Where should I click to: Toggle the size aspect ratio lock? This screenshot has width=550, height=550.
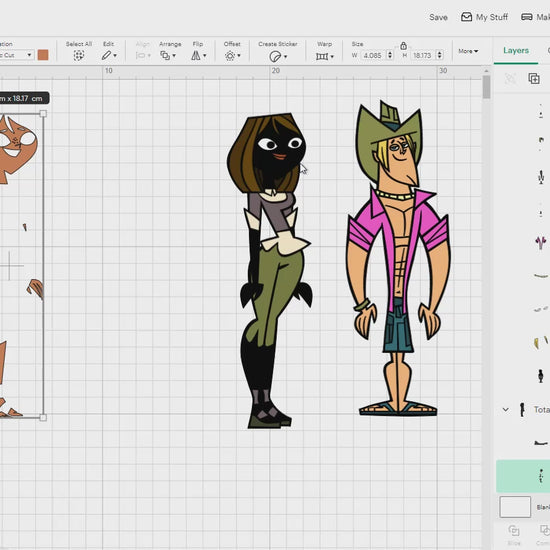click(403, 46)
